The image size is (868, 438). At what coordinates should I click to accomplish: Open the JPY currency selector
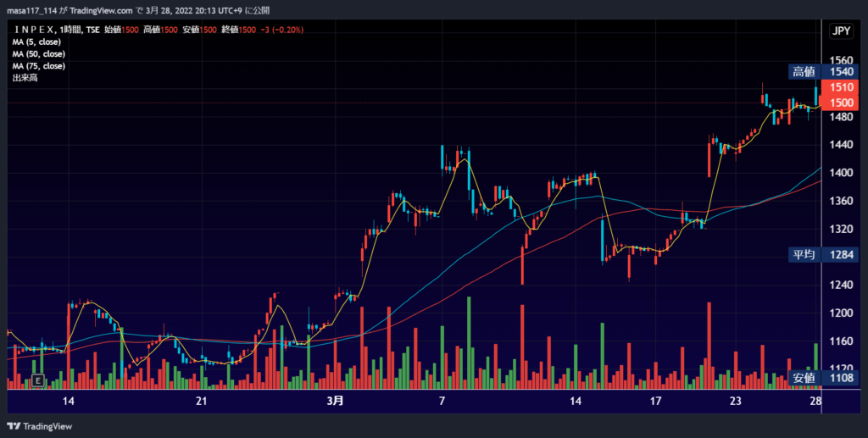coord(842,31)
